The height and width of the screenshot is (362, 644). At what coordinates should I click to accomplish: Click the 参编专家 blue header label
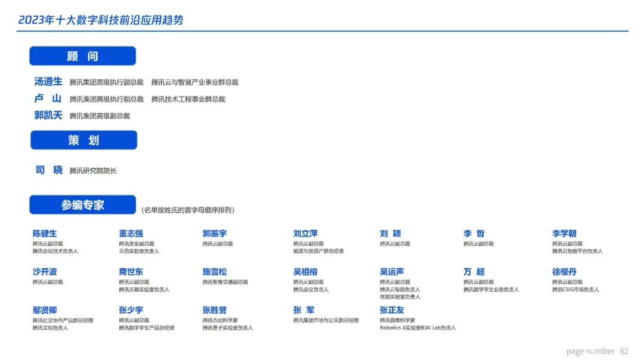click(82, 205)
